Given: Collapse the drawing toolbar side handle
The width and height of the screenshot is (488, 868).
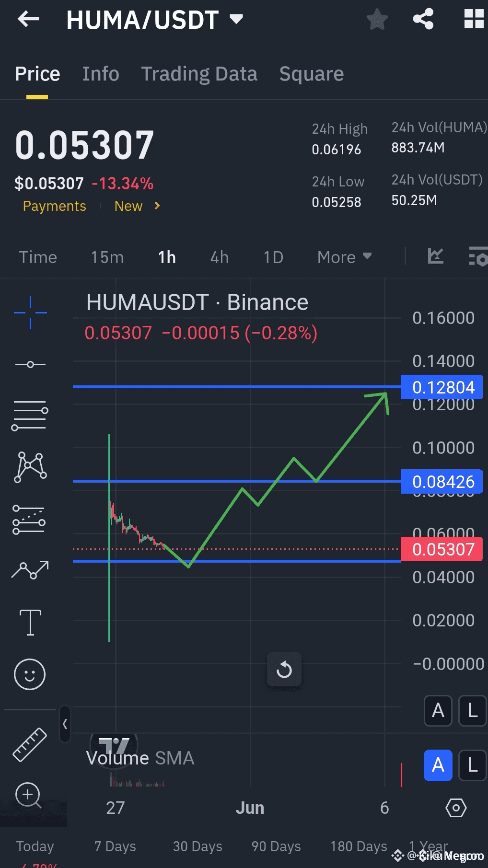Looking at the screenshot, I should click(x=65, y=724).
